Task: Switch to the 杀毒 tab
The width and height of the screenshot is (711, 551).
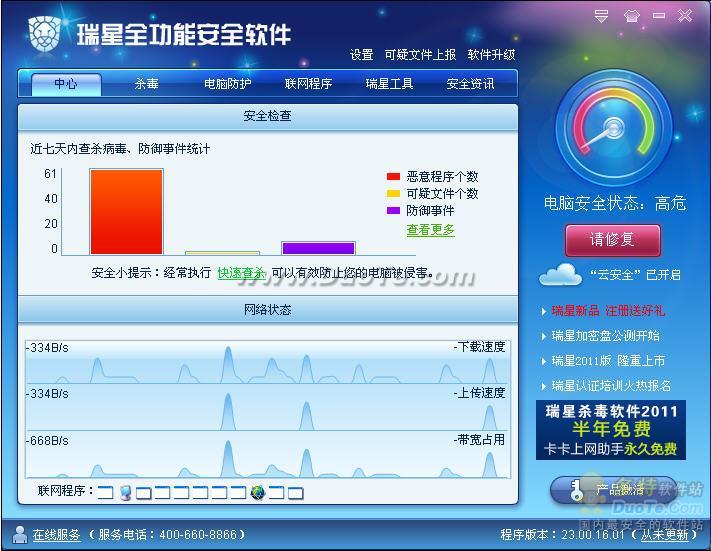Action: (146, 84)
